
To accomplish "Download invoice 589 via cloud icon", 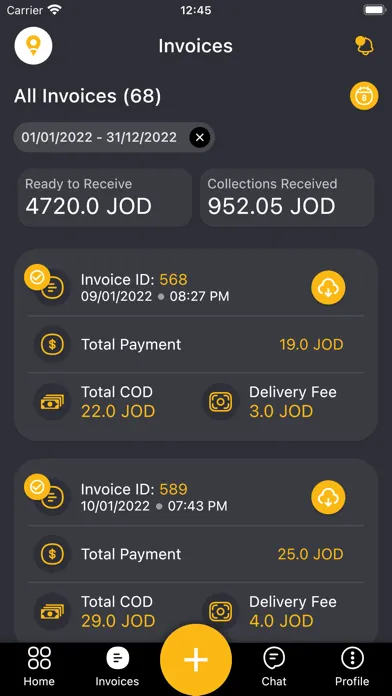I will tap(328, 498).
